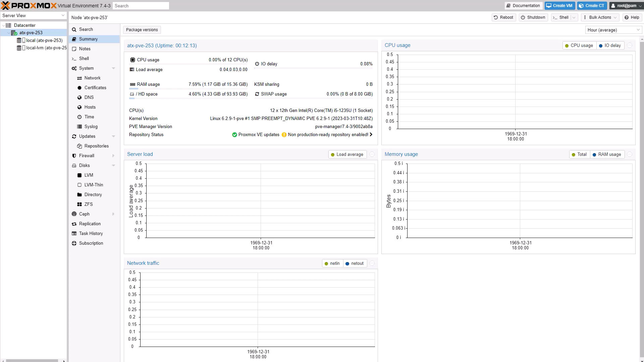Screen dimensions: 644x362
Task: Click the Create VM button
Action: (x=559, y=6)
